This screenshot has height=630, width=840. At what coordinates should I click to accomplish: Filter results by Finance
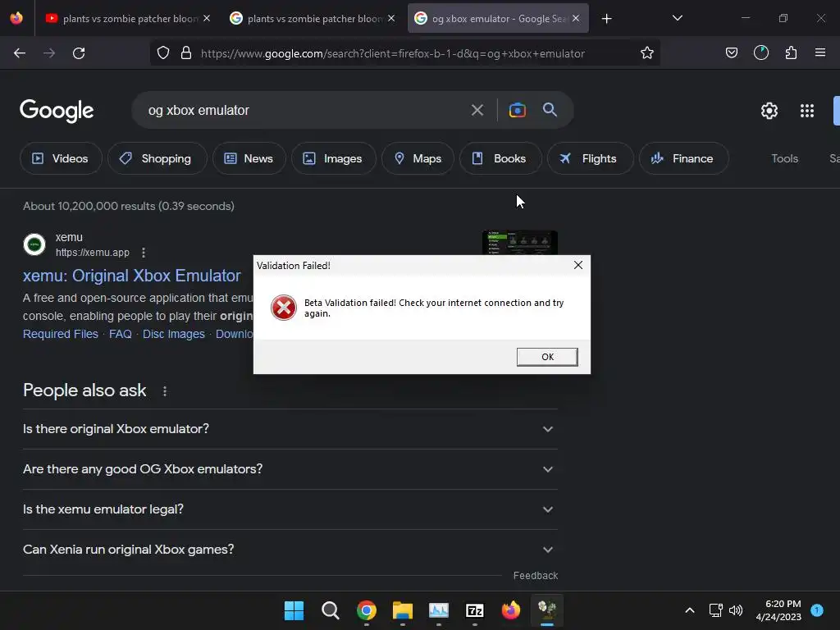click(683, 158)
